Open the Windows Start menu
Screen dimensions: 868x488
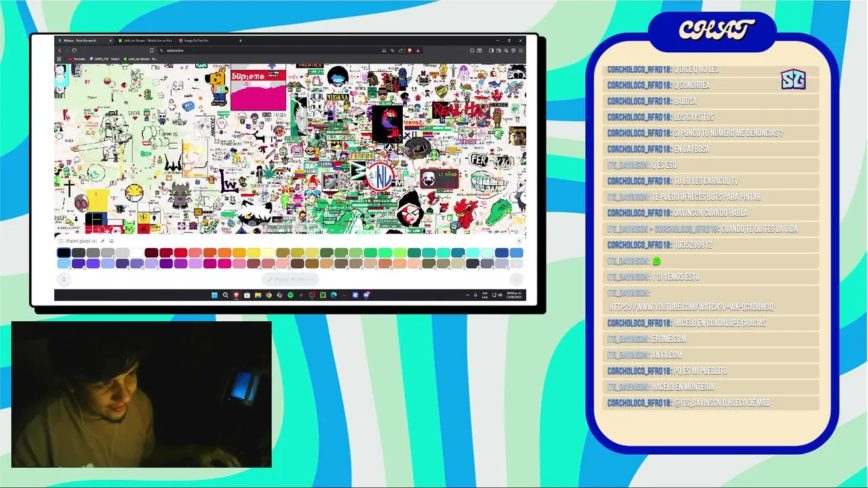[214, 295]
